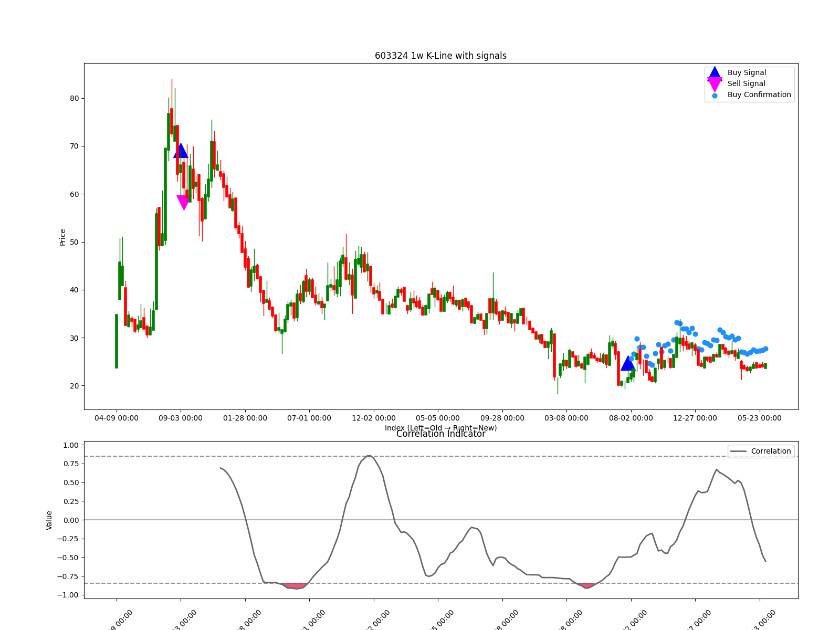Screen dimensions: 840x630
Task: Click the Buy Confirmation dot in legend
Action: (715, 96)
